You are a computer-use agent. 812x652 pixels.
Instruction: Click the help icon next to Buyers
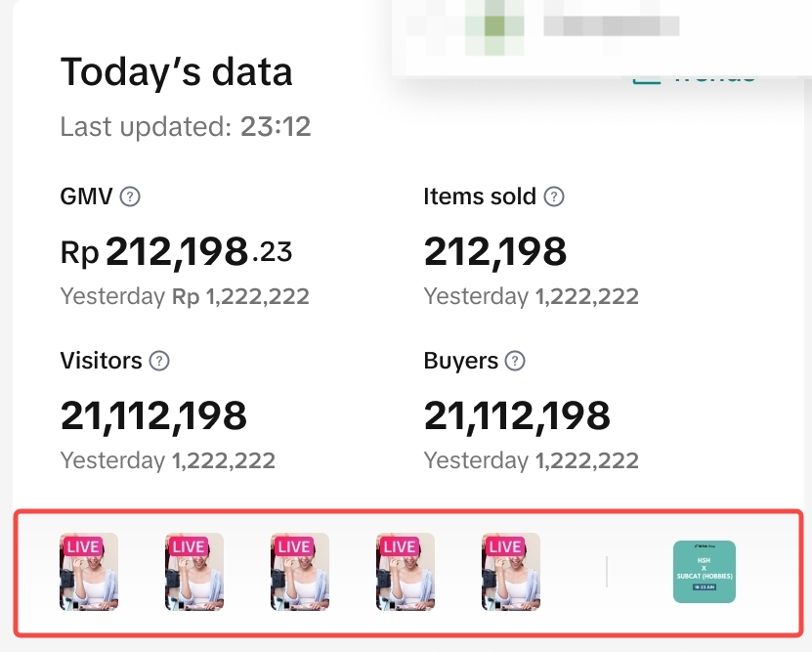click(x=515, y=361)
